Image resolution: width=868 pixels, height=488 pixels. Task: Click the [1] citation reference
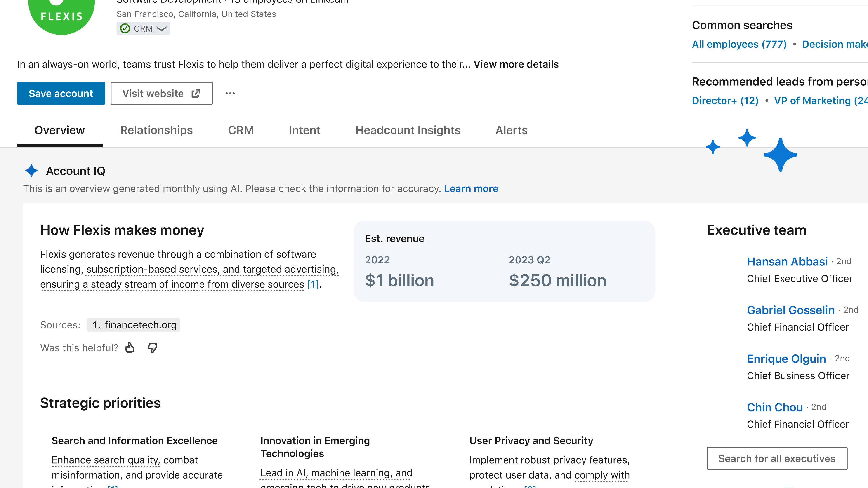tap(313, 284)
